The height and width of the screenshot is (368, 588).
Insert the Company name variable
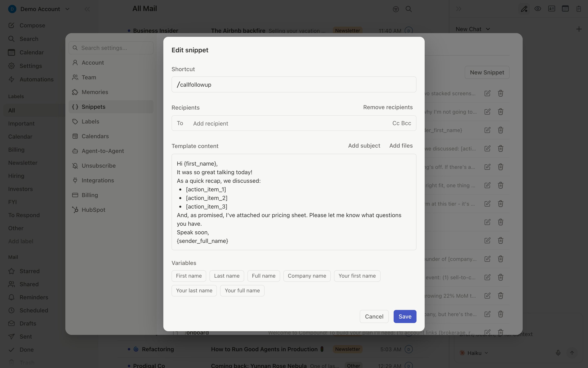tap(307, 276)
